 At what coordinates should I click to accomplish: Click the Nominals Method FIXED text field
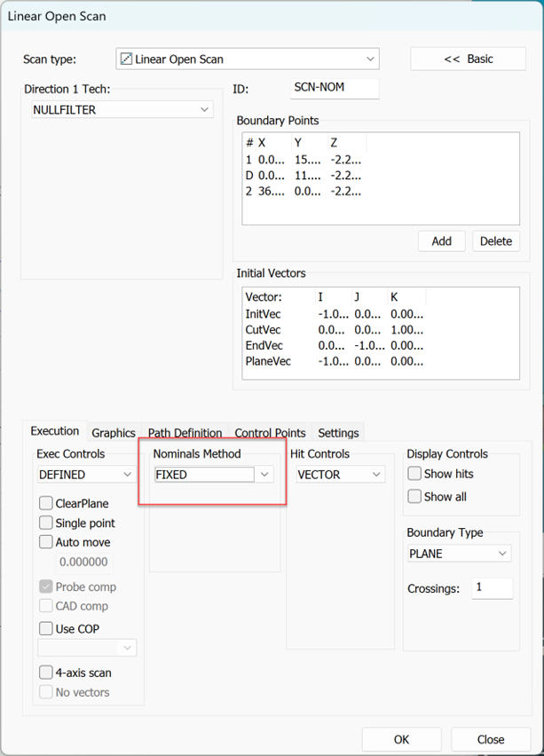(x=204, y=475)
